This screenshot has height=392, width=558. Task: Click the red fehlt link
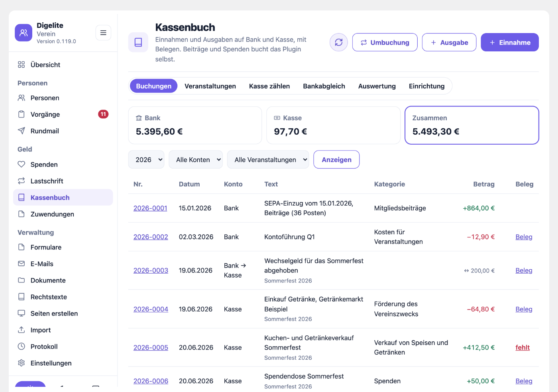523,347
